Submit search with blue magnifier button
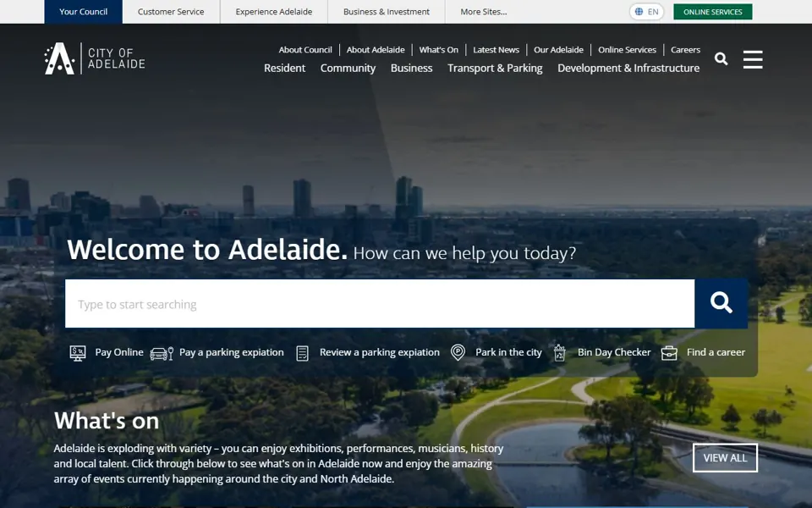The width and height of the screenshot is (812, 508). tap(721, 303)
